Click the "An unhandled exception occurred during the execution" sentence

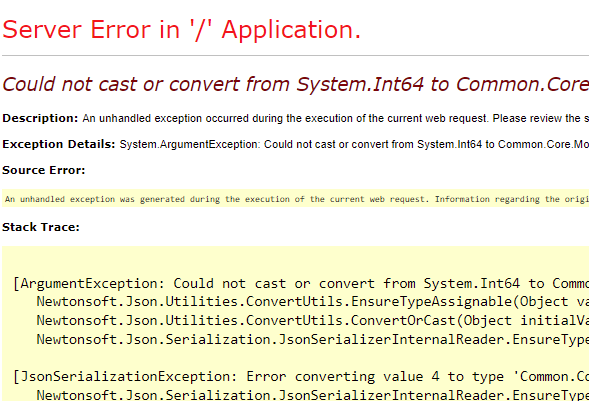tap(335, 119)
